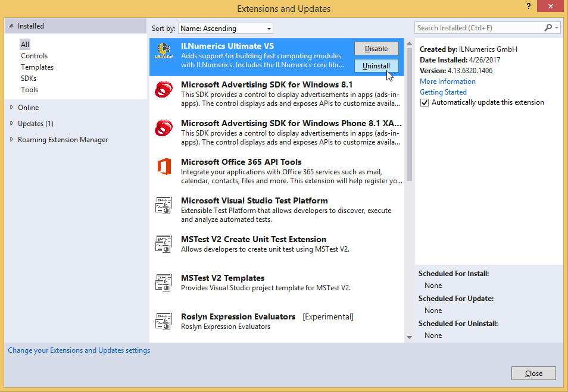Select the Templates filter
The image size is (568, 392).
(37, 67)
